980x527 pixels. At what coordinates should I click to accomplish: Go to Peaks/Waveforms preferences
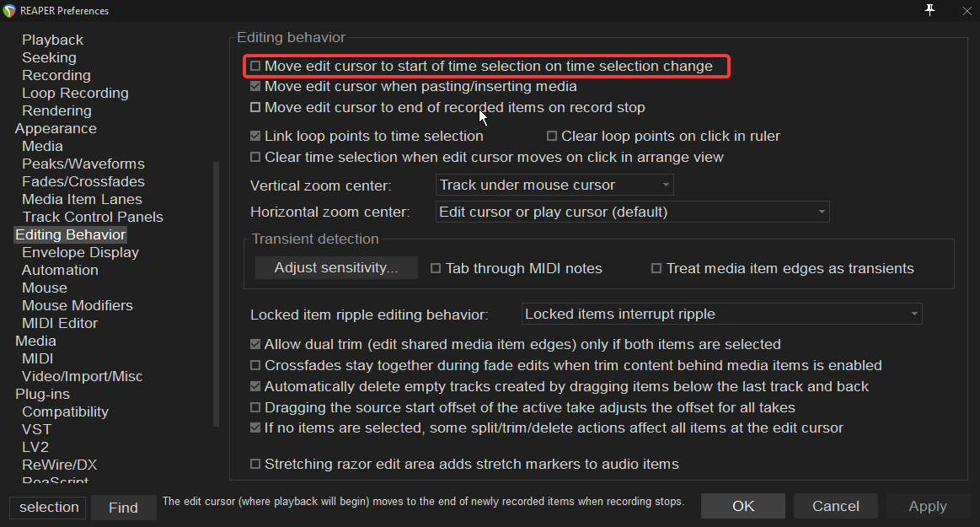pos(83,164)
